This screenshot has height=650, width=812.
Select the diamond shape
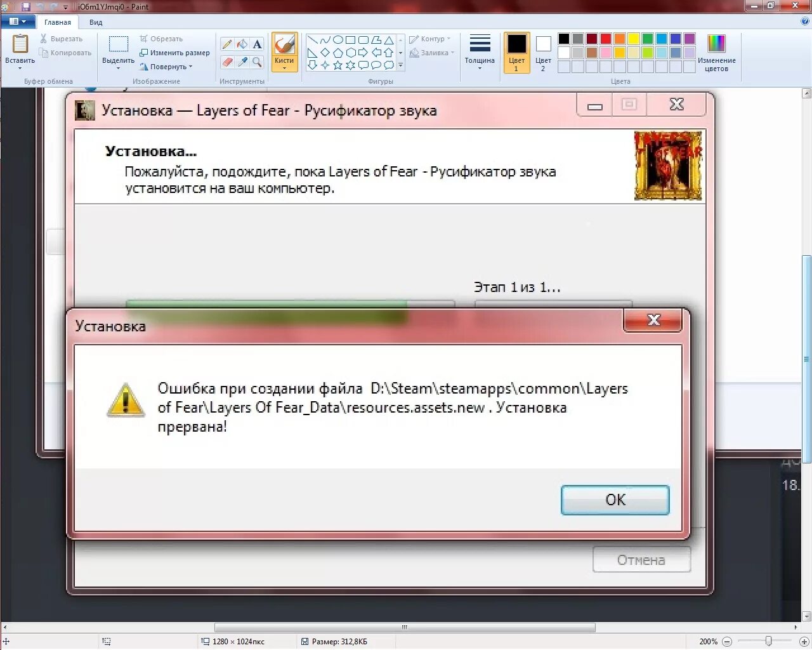325,53
